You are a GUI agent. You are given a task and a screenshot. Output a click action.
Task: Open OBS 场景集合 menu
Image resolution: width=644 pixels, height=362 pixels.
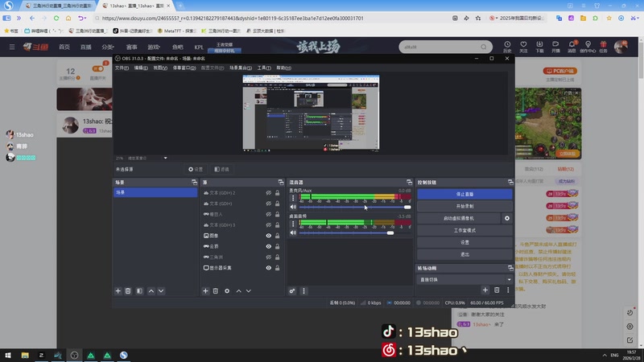(241, 68)
